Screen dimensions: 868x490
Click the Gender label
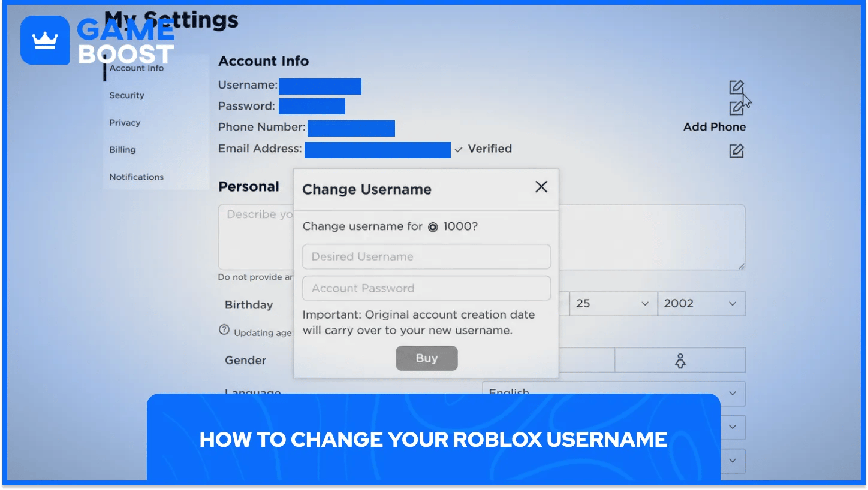coord(245,361)
